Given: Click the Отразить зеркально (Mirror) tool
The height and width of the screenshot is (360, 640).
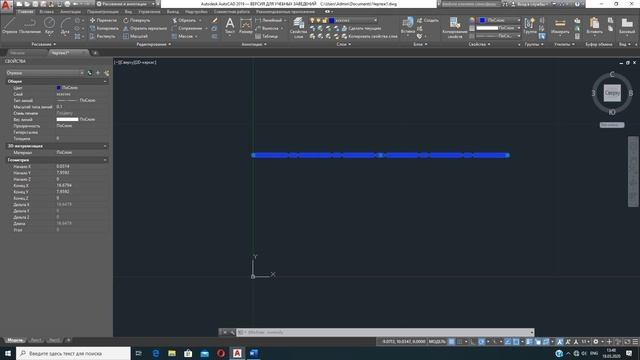Looking at the screenshot, I should [145, 28].
